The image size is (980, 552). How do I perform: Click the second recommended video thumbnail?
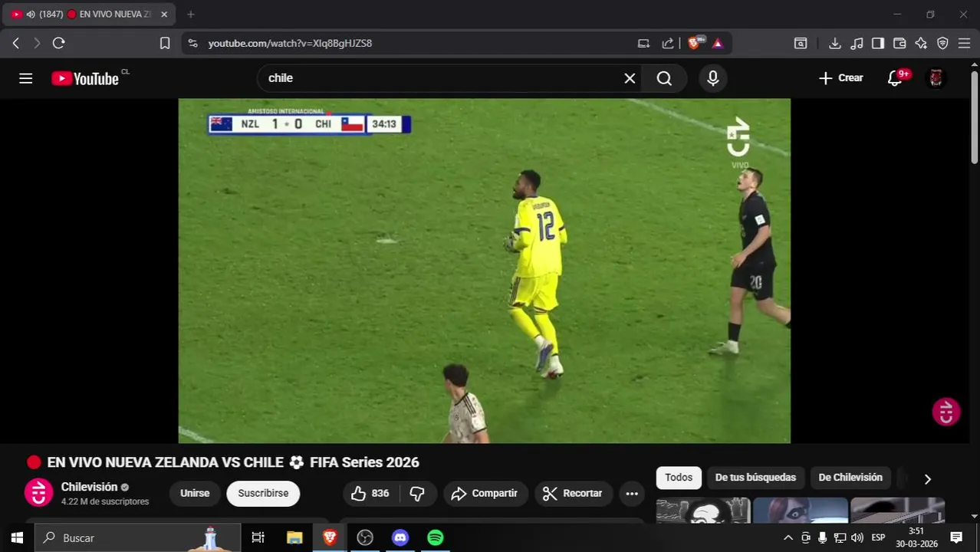click(x=800, y=509)
